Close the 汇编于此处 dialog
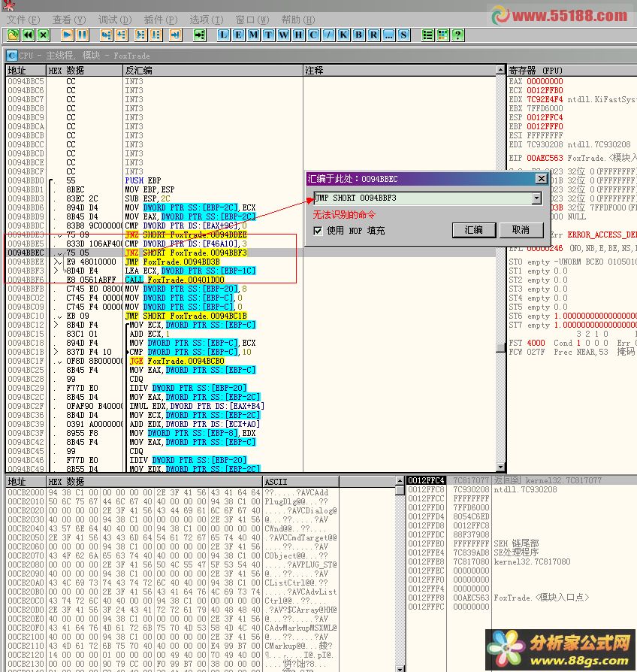Viewport: 637px width, 672px height. click(x=541, y=179)
